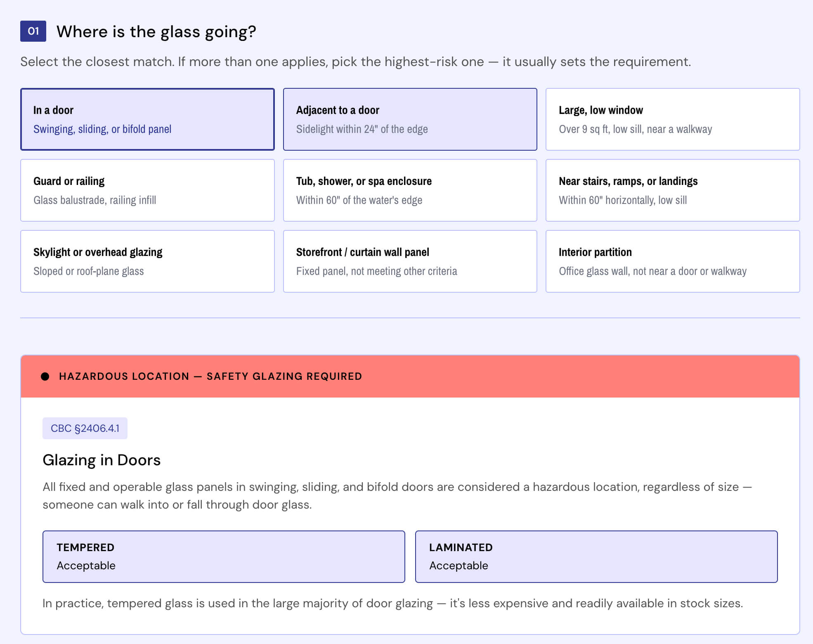Choose 'Storefront / curtain wall panel'
Image resolution: width=813 pixels, height=644 pixels.
pyautogui.click(x=410, y=261)
